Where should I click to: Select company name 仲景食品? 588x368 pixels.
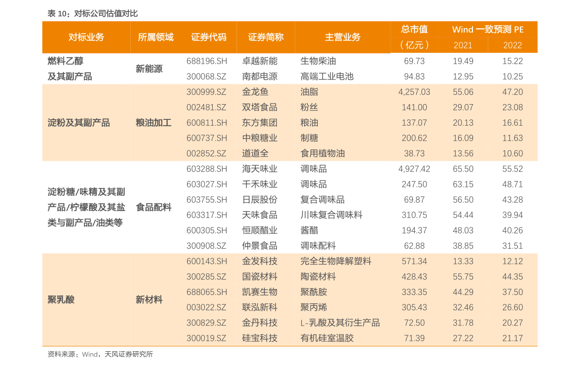pos(260,246)
